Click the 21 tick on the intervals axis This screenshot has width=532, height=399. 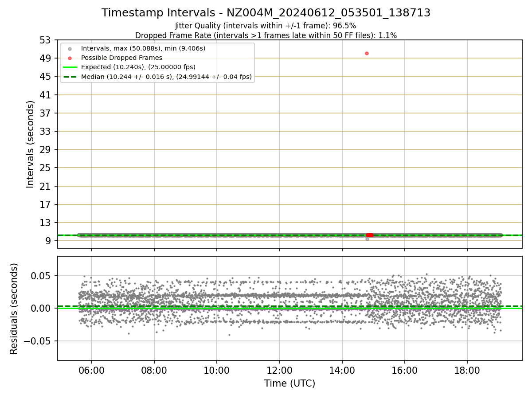[x=46, y=186]
